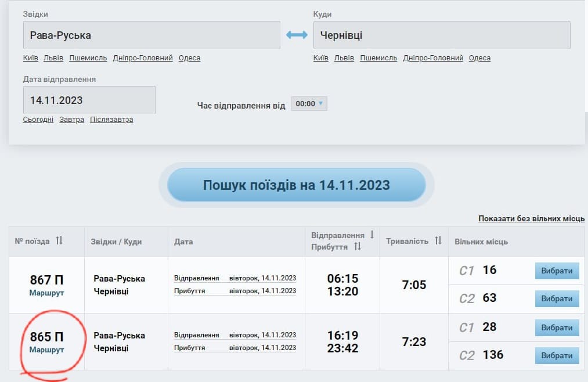Choose Пшемисль under Звідки field
This screenshot has height=382, width=588.
click(88, 57)
